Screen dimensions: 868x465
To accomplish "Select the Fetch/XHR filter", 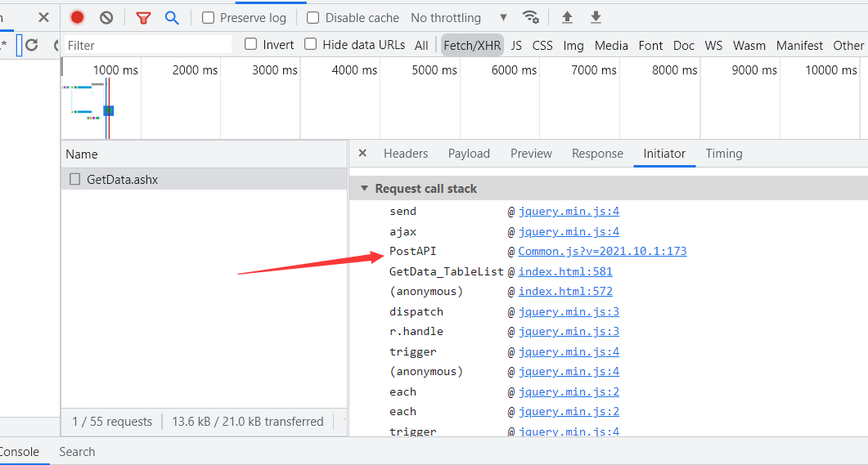I will click(x=472, y=45).
